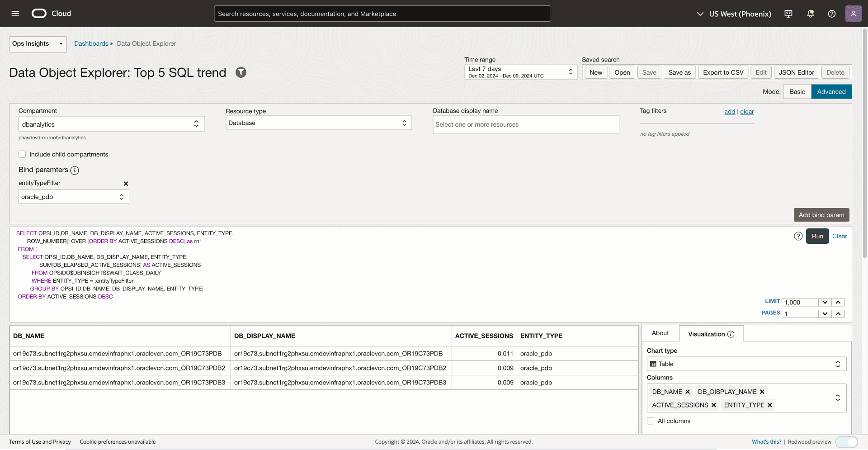Switch to the About tab
The image size is (868, 450).
(660, 333)
